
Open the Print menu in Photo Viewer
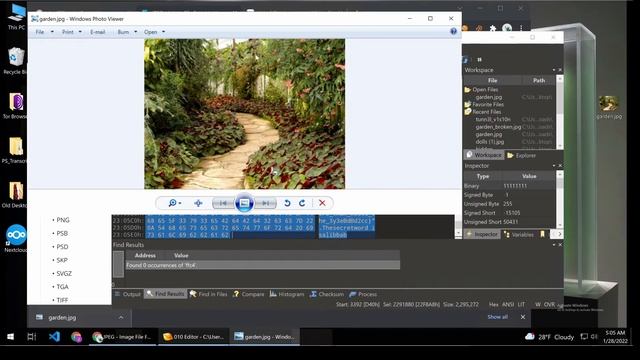pyautogui.click(x=68, y=32)
